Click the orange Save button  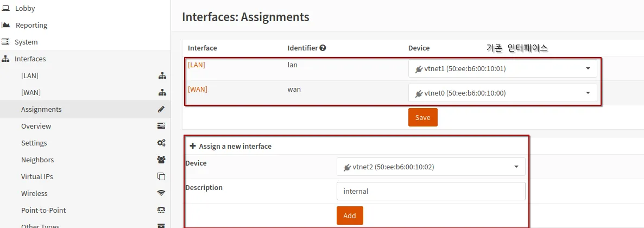[x=422, y=117]
